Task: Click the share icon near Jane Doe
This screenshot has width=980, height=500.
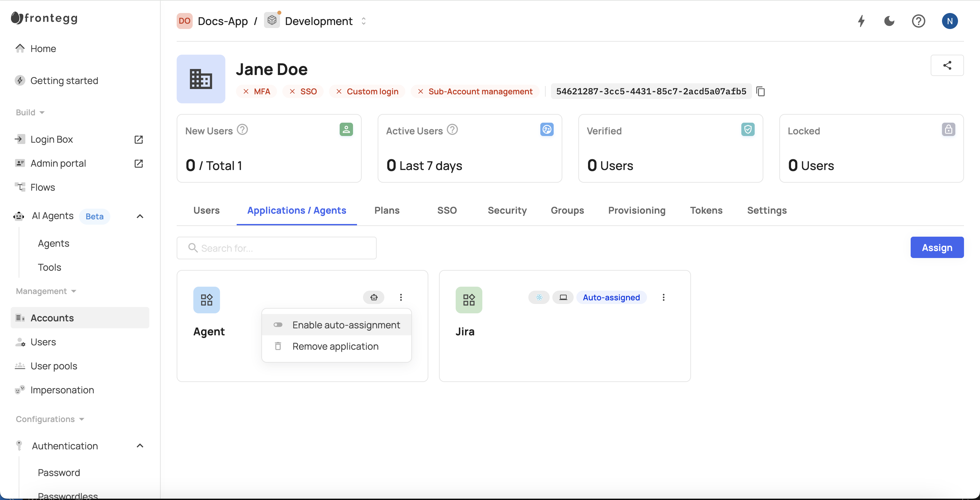Action: pos(947,65)
